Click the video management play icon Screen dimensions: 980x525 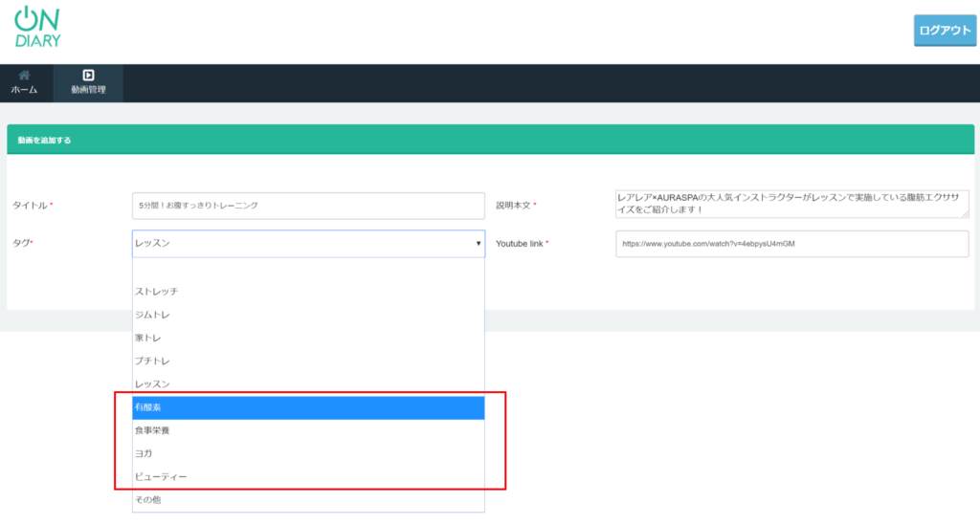pos(88,75)
